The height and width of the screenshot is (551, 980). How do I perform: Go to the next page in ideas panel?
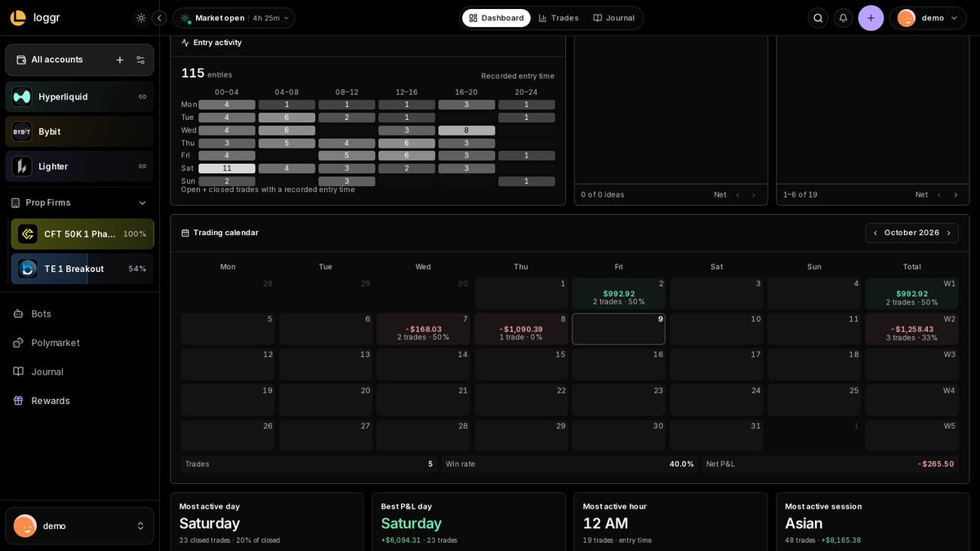pos(754,195)
